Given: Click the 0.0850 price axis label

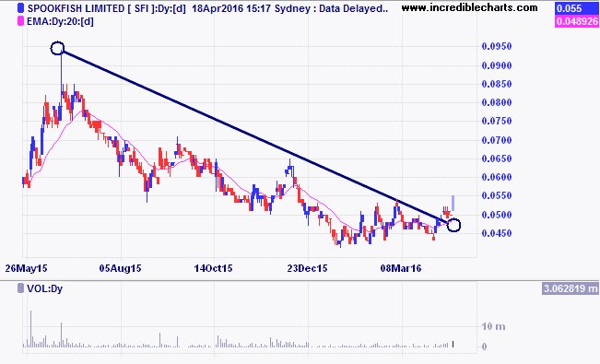Looking at the screenshot, I should click(496, 84).
